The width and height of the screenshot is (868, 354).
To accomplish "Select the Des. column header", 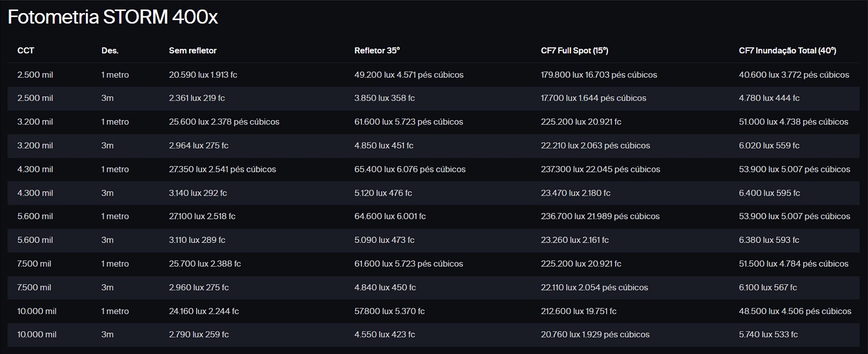I will tap(110, 51).
